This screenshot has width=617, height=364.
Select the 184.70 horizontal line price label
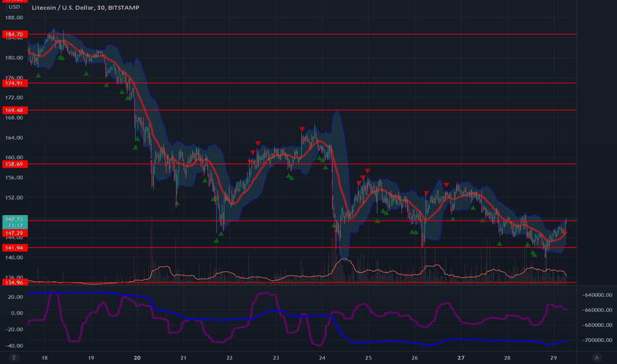coord(15,34)
